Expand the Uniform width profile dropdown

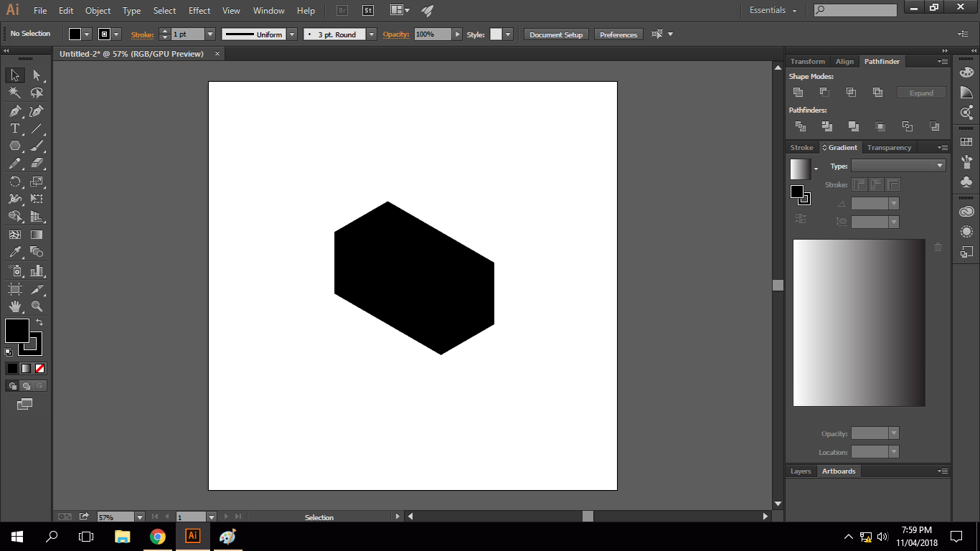(292, 34)
